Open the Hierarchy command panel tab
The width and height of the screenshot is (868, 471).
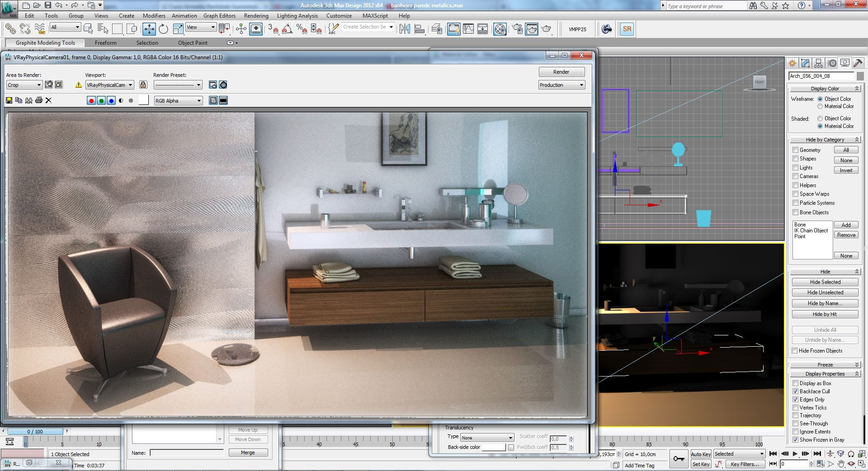pyautogui.click(x=818, y=63)
